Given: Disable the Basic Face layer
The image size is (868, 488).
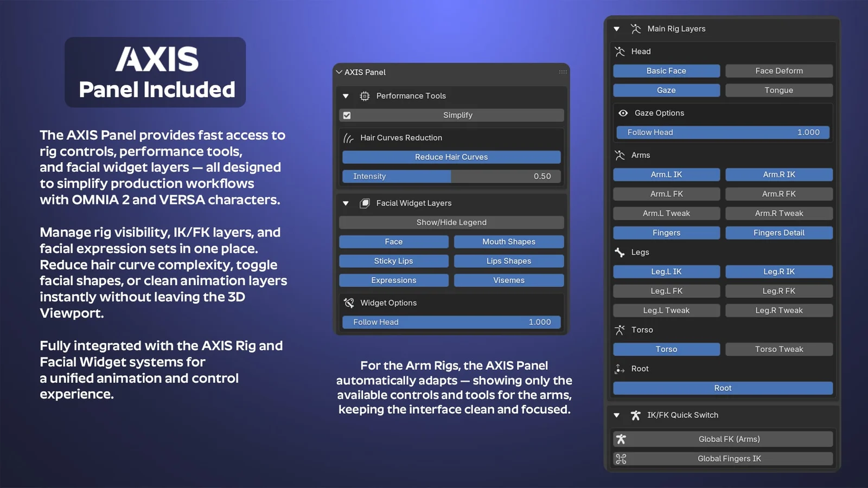Looking at the screenshot, I should [x=666, y=71].
